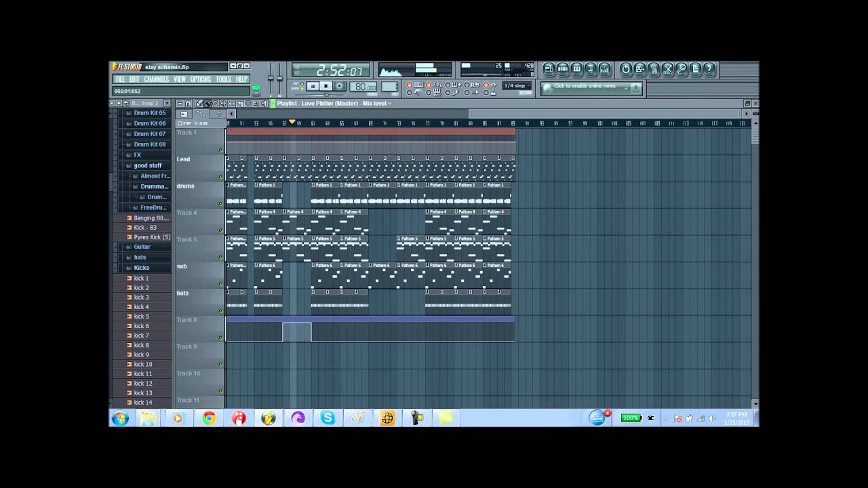Mute Track 5 with its green LED

pos(221,257)
